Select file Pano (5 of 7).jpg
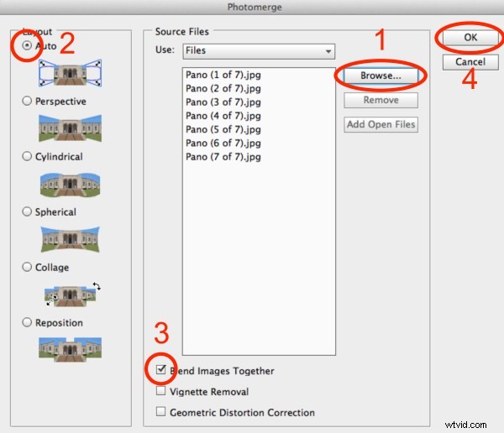Screen dimensions: 504x433 click(223, 129)
